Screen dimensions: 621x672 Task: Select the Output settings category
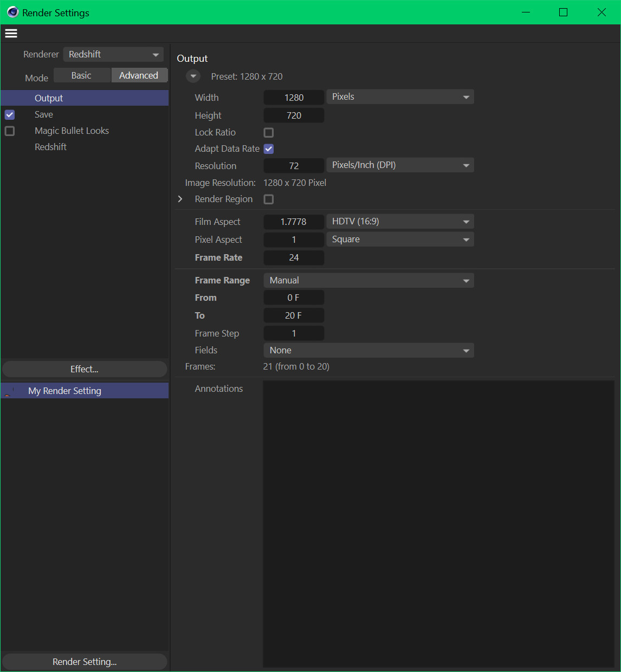coord(85,98)
